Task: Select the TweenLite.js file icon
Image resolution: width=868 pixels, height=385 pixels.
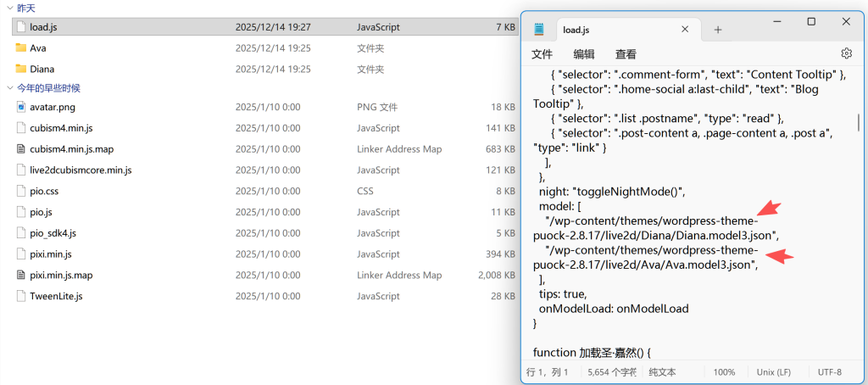Action: click(21, 296)
